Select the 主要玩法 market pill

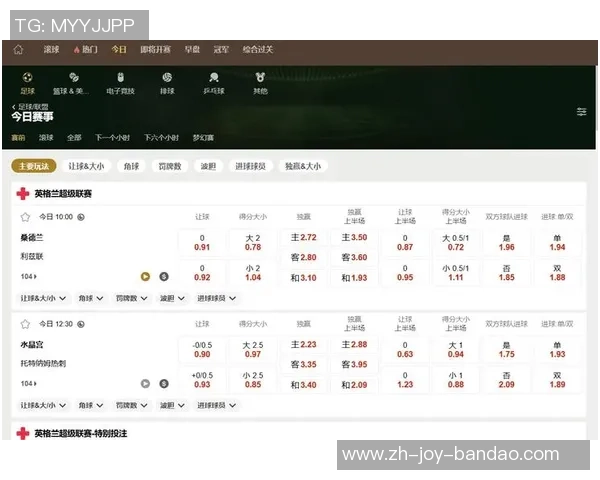point(34,166)
